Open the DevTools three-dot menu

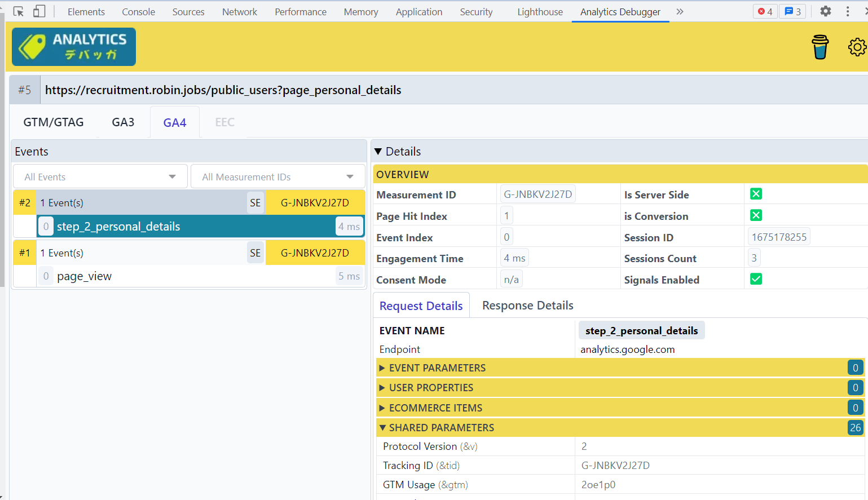click(847, 11)
